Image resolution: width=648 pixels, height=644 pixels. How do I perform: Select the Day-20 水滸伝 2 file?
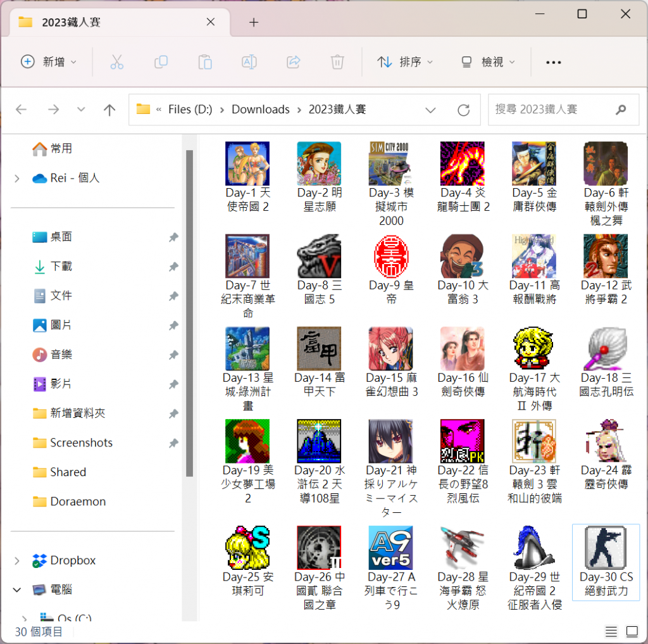319,462
